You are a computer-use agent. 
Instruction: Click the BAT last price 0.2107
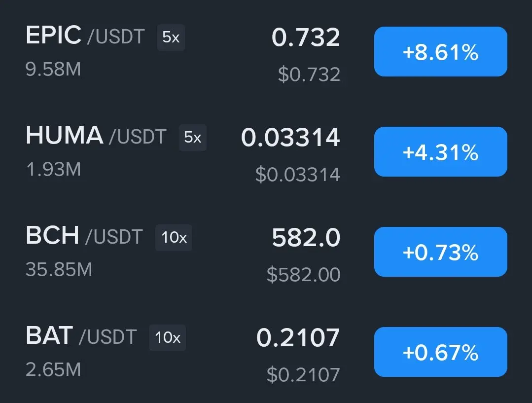tap(298, 338)
